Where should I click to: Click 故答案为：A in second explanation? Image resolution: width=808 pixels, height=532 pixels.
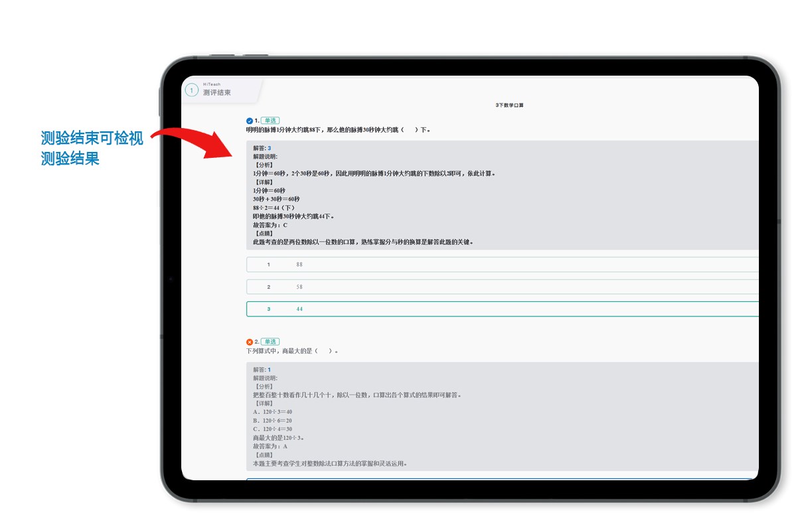point(270,446)
